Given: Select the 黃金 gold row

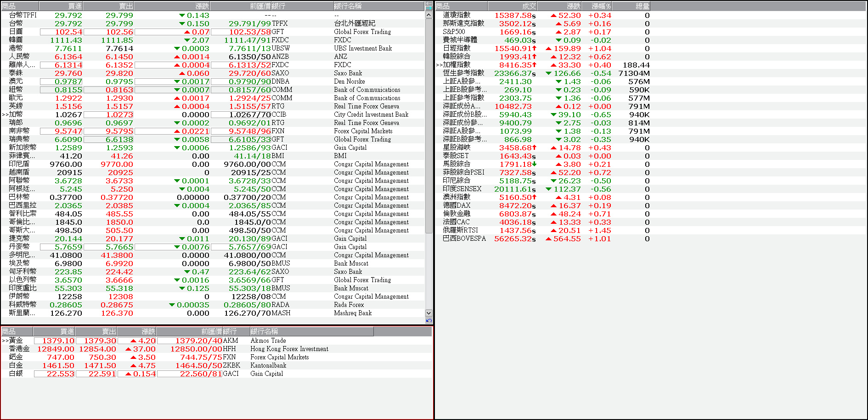Looking at the screenshot, I should [216, 341].
